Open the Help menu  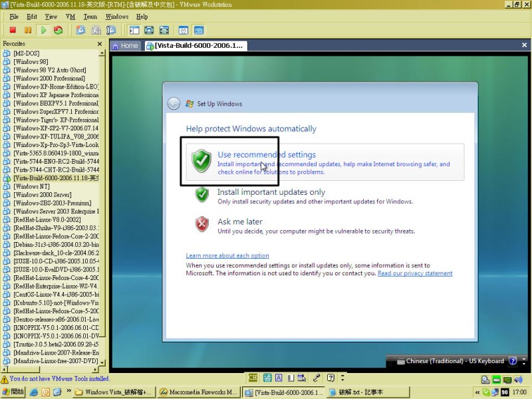[142, 17]
